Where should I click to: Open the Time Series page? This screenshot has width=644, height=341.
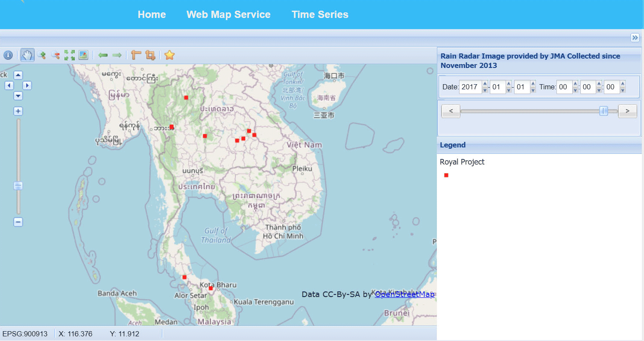pyautogui.click(x=320, y=15)
